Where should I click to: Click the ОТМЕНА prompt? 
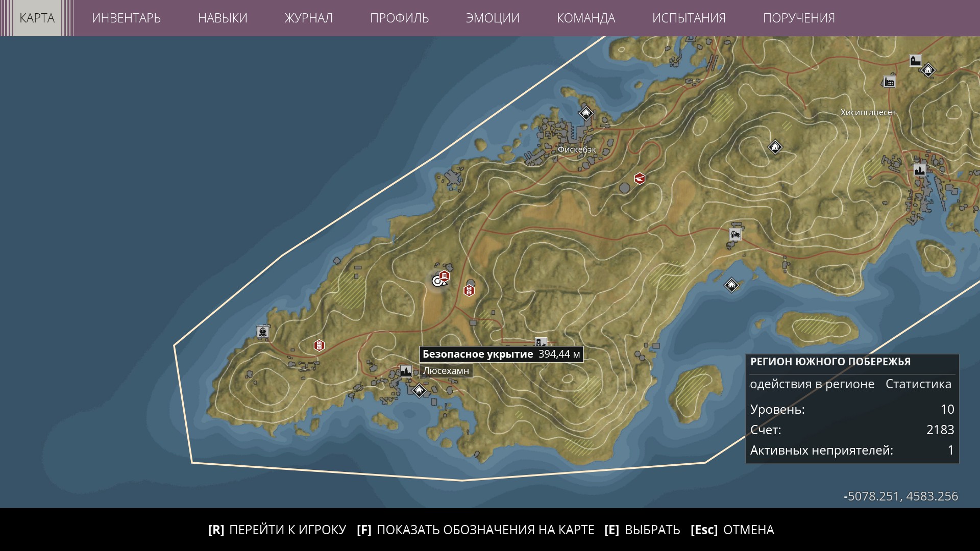[x=732, y=530]
